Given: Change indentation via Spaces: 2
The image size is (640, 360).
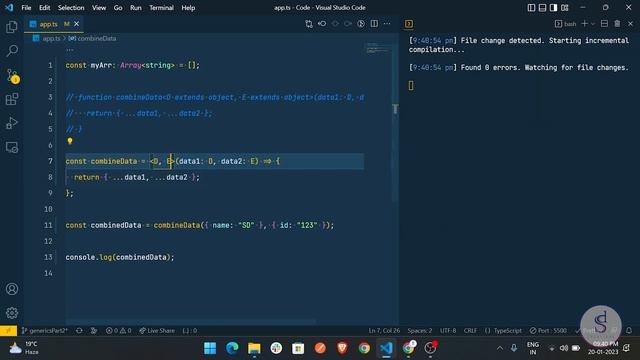Looking at the screenshot, I should coord(420,331).
